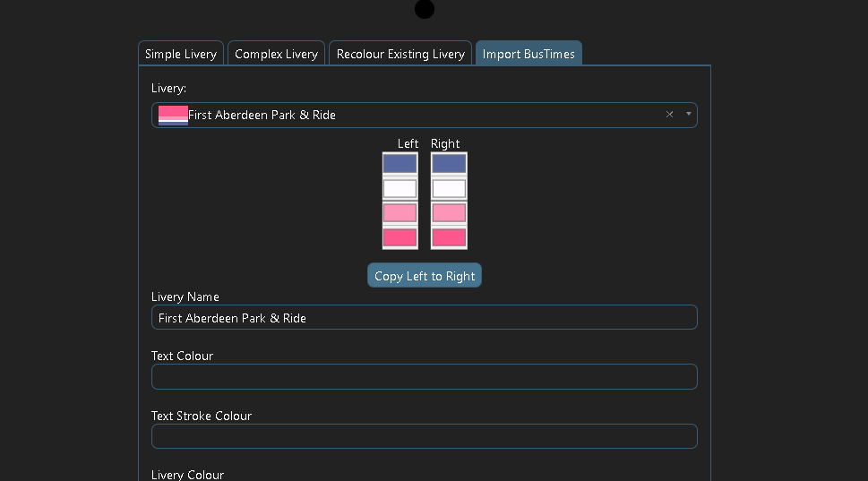Pick the Left column hot pink swatch

(400, 238)
